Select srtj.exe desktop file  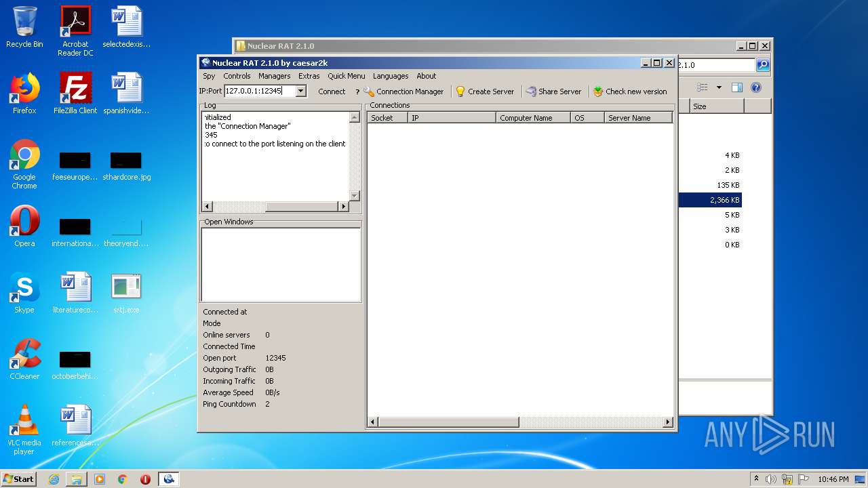click(x=126, y=293)
